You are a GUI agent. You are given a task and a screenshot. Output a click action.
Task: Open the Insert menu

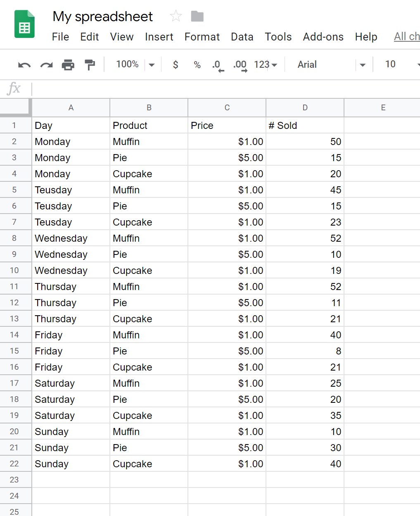(x=159, y=37)
